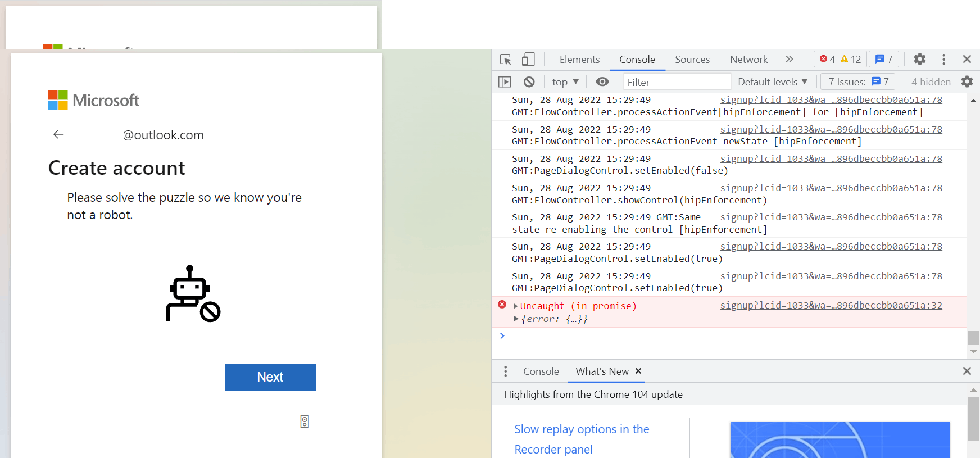Click the What's New panel scrollbar
The width and height of the screenshot is (980, 458).
click(x=973, y=418)
